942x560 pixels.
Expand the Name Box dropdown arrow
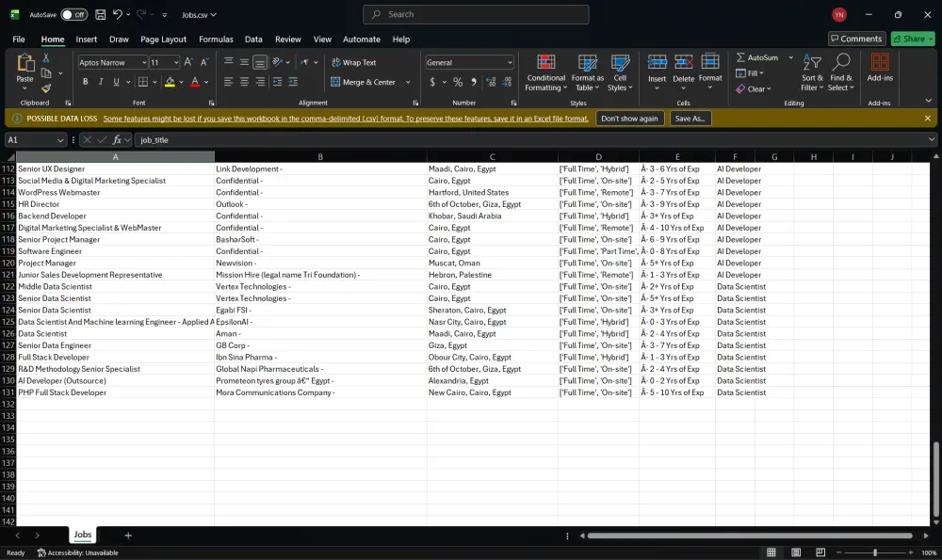click(x=60, y=140)
